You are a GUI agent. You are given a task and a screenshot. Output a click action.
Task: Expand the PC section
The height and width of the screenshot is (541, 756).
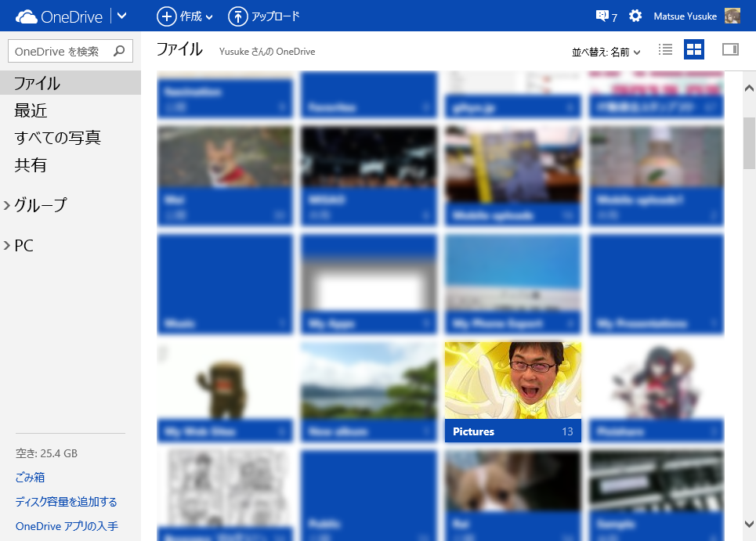[x=7, y=247]
